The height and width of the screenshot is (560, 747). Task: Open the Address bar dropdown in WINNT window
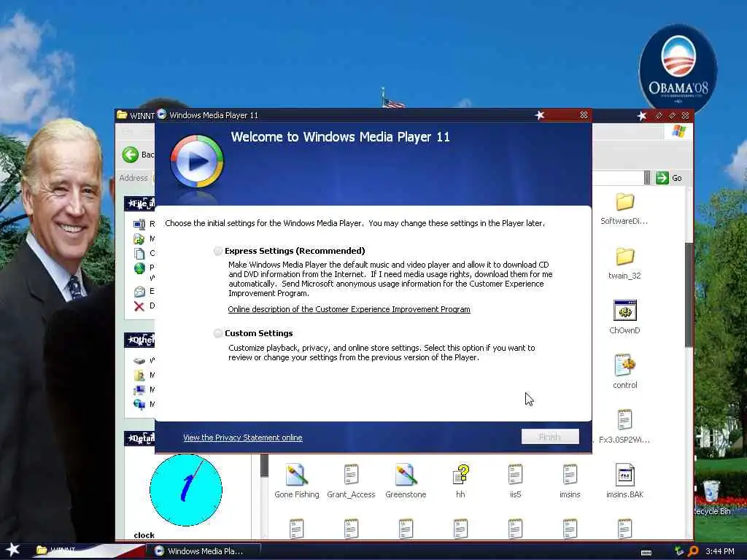click(x=647, y=178)
